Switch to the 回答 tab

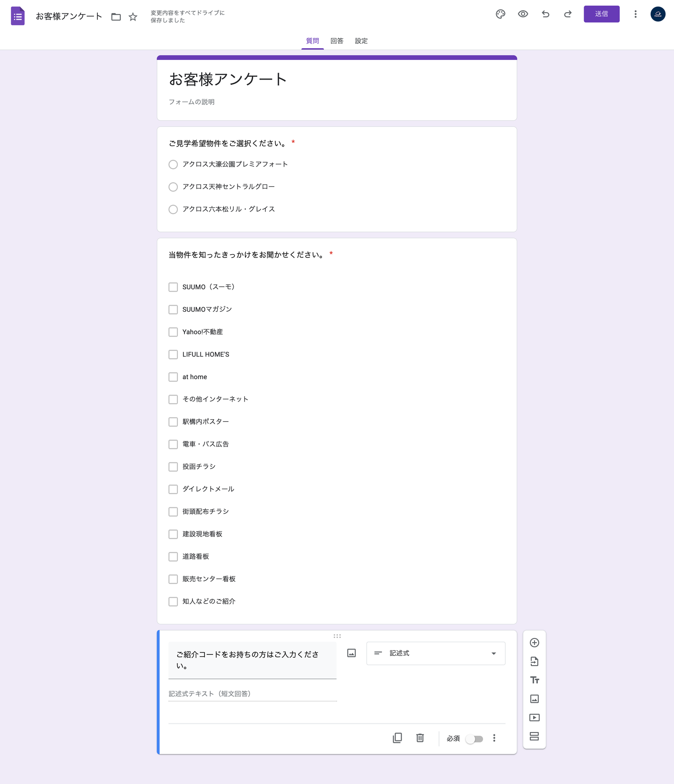pos(337,41)
